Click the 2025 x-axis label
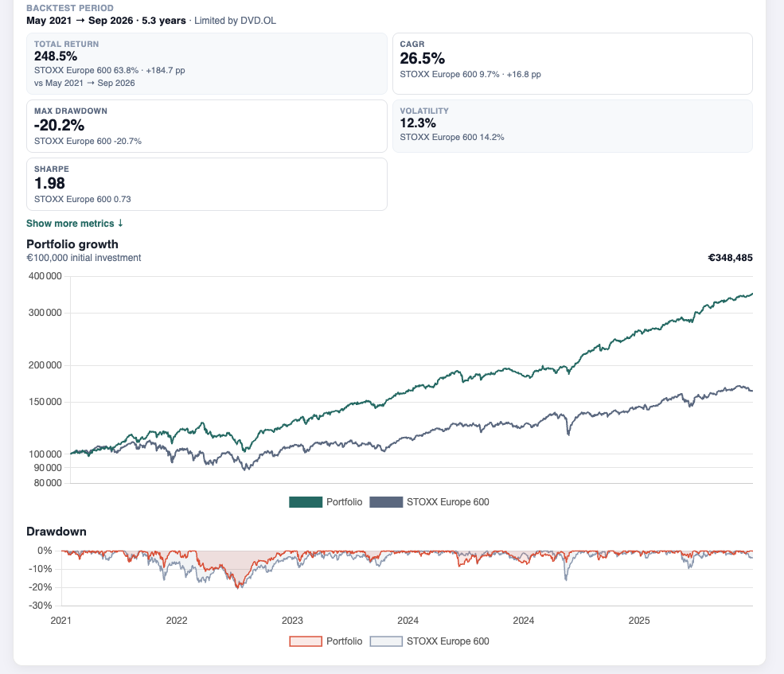Viewport: 784px width, 674px height. (639, 621)
